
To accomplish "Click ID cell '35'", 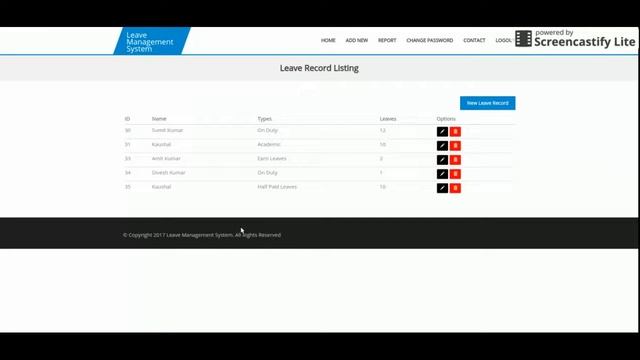I will click(128, 187).
